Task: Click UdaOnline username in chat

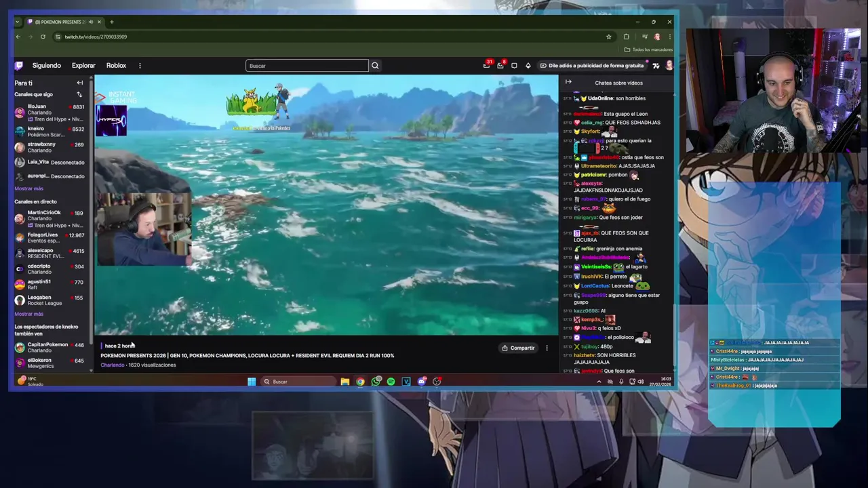Action: click(x=601, y=98)
